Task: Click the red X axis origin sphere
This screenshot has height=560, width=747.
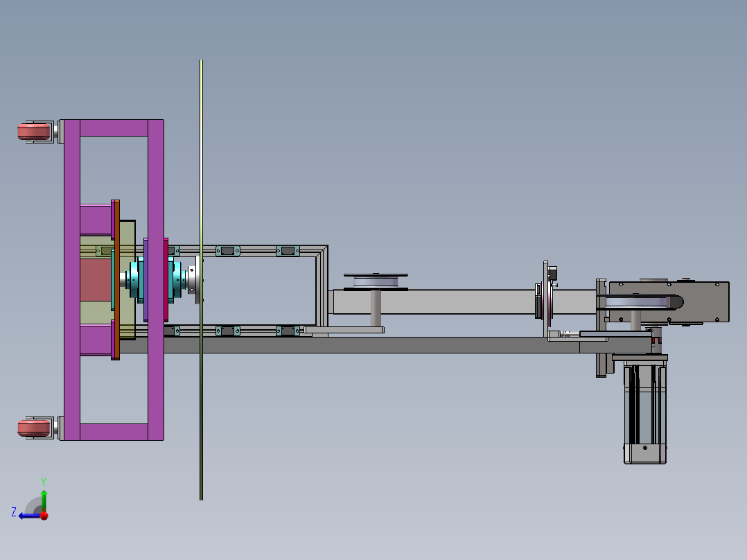Action: click(x=44, y=516)
